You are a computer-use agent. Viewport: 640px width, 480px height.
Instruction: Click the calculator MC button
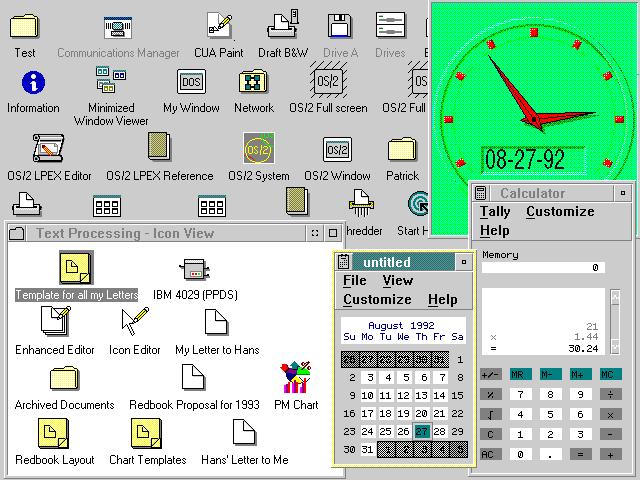(611, 374)
